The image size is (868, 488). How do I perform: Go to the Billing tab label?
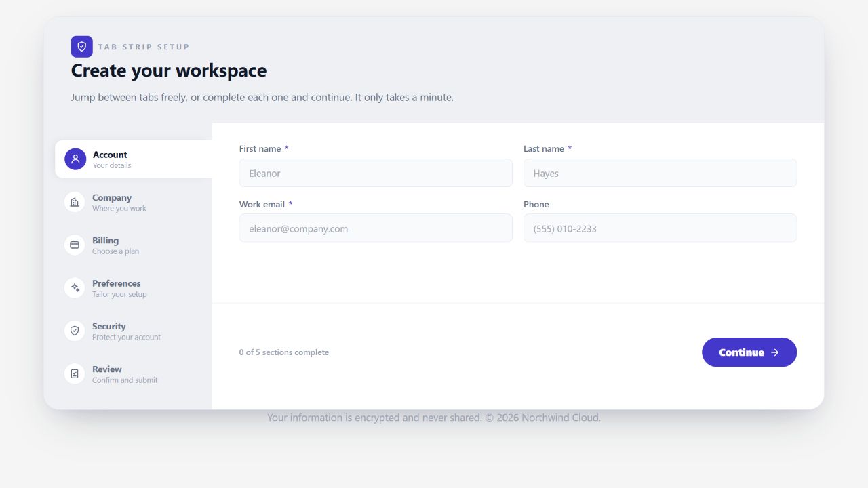click(105, 240)
